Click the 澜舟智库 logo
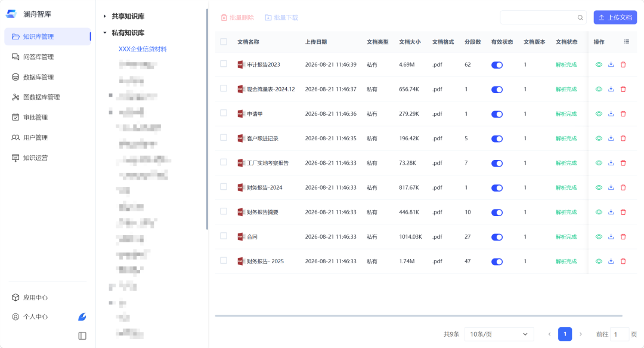This screenshot has height=348, width=644. coord(11,14)
